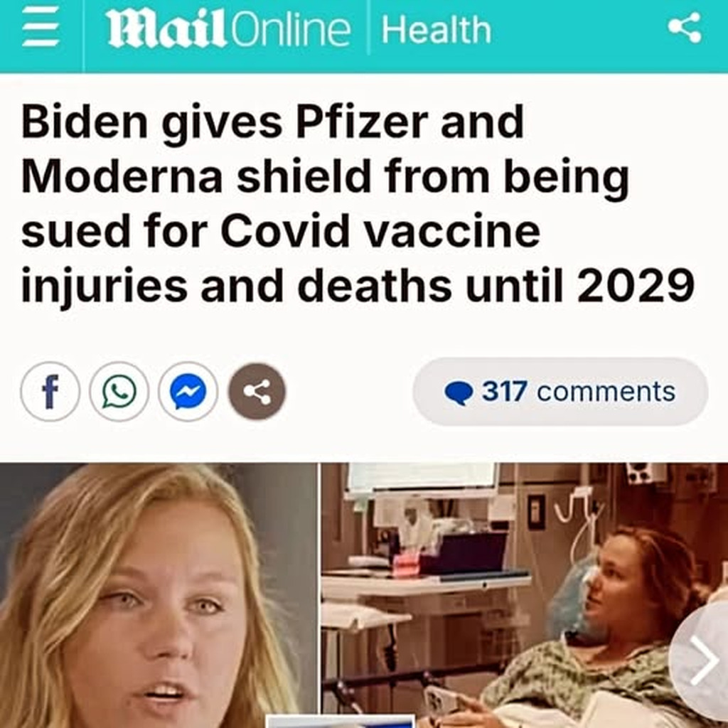Image resolution: width=728 pixels, height=728 pixels.
Task: Open the hamburger navigation menu
Action: point(41,29)
